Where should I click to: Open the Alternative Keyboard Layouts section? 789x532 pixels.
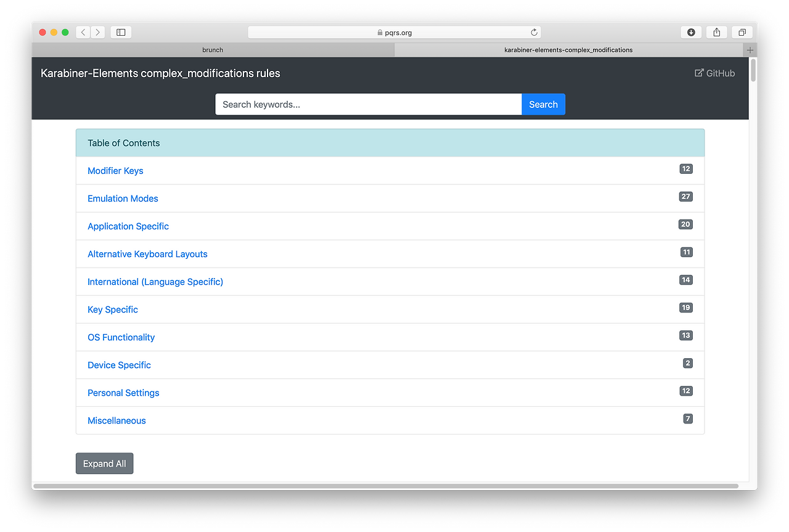click(147, 254)
